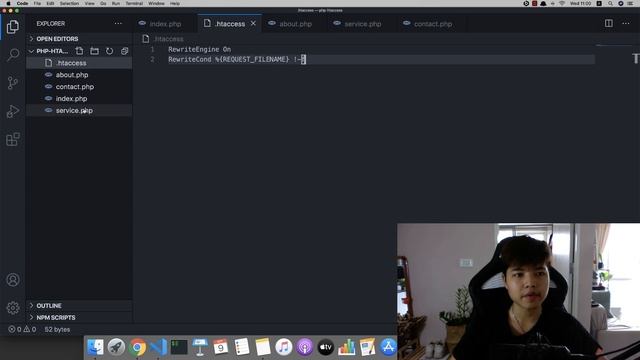The height and width of the screenshot is (360, 640).
Task: Expand the Open Editors section
Action: [80, 39]
